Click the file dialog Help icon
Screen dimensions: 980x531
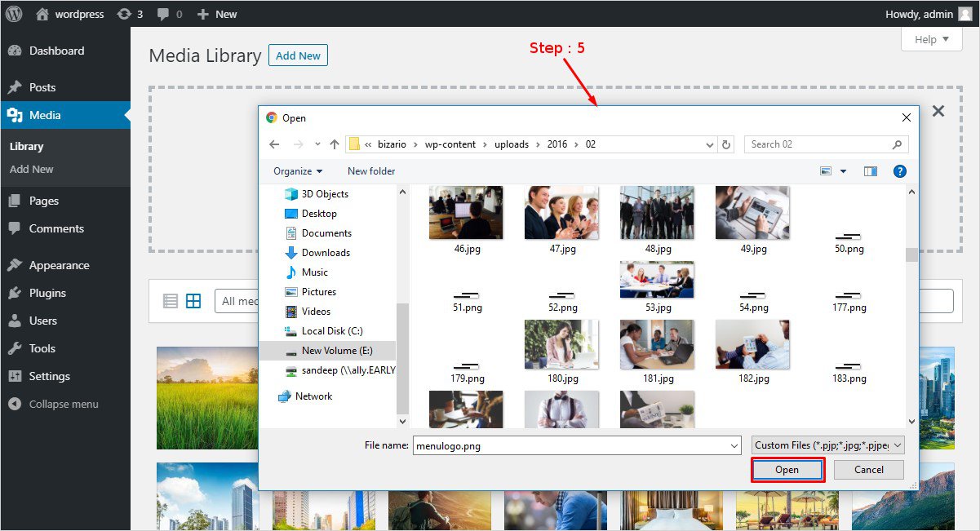pyautogui.click(x=899, y=171)
